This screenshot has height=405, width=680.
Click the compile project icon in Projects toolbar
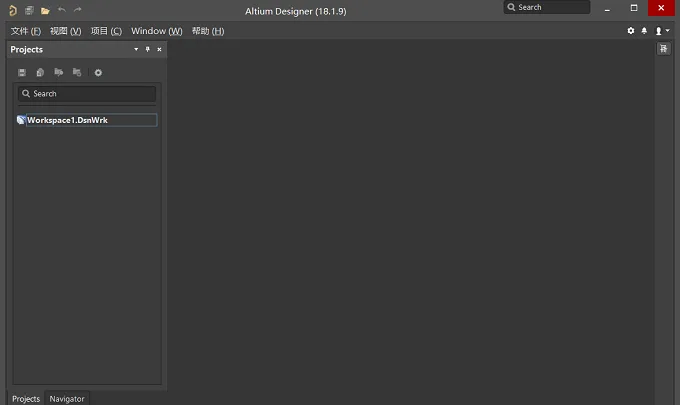tap(40, 72)
